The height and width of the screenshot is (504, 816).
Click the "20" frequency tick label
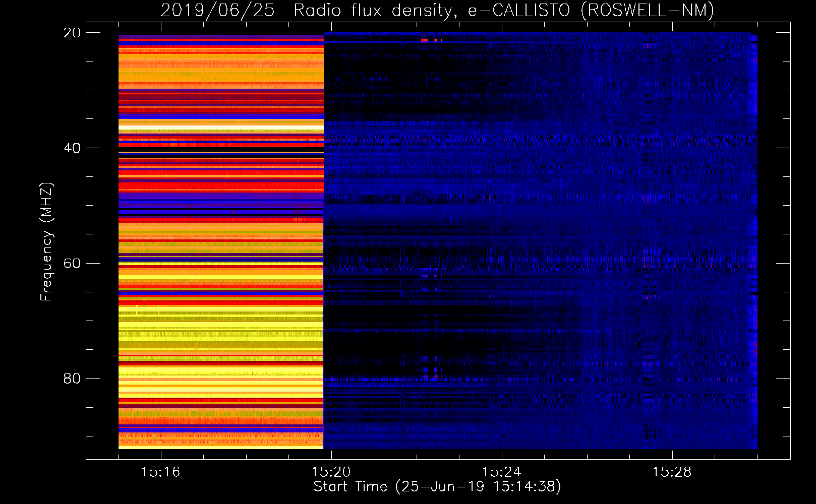coord(72,33)
